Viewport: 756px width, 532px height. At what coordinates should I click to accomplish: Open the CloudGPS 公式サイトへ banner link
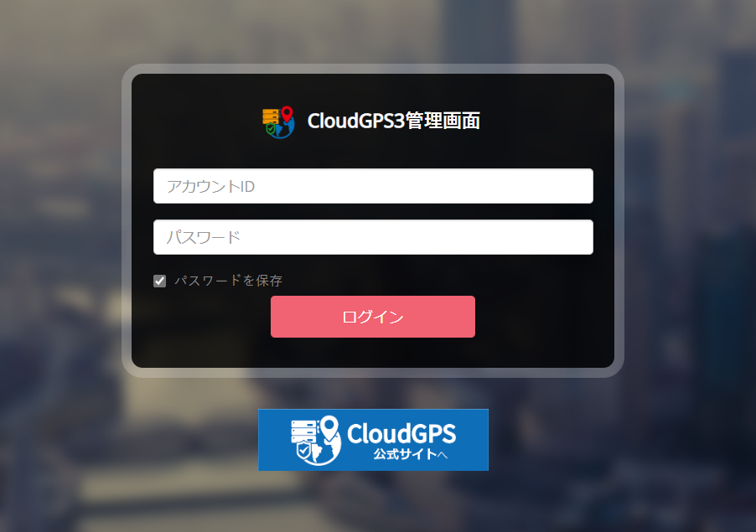pos(373,440)
